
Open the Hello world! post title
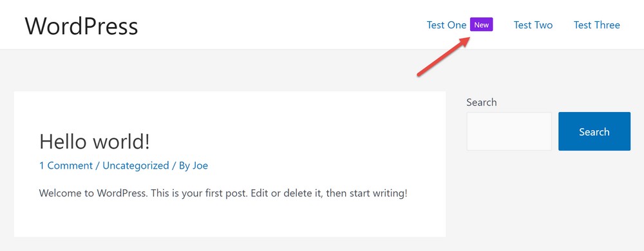95,142
